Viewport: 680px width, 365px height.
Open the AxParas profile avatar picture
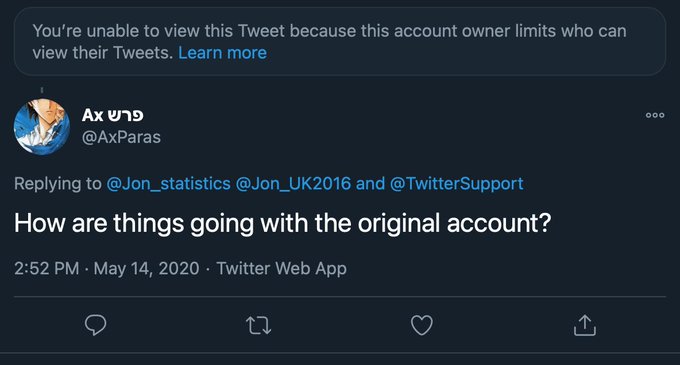(42, 127)
